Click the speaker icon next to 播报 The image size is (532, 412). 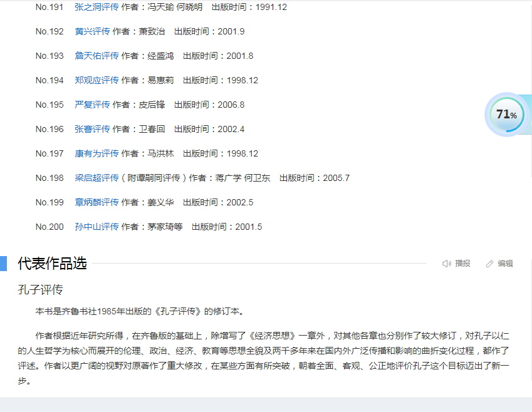pos(447,264)
